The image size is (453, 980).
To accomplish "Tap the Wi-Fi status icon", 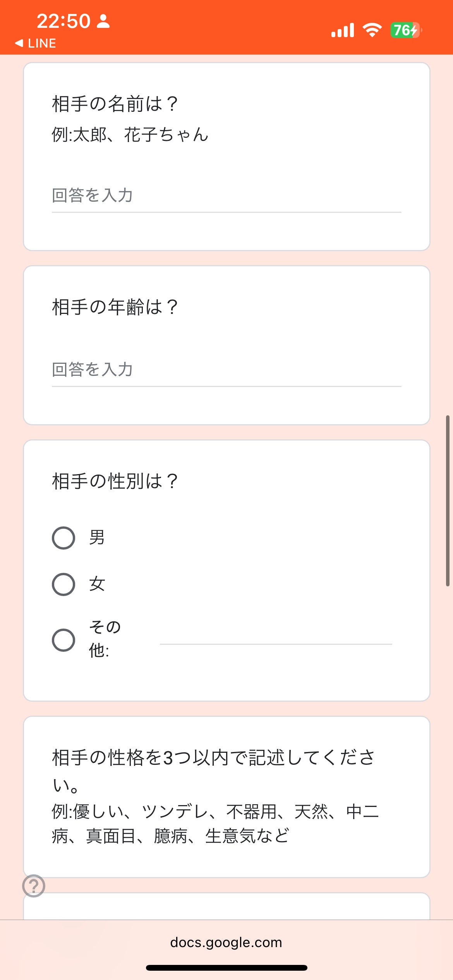I will [372, 30].
